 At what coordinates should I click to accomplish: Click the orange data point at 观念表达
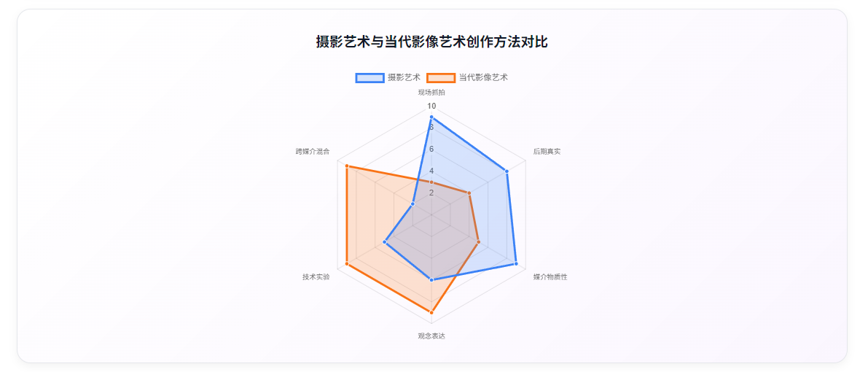tap(431, 313)
